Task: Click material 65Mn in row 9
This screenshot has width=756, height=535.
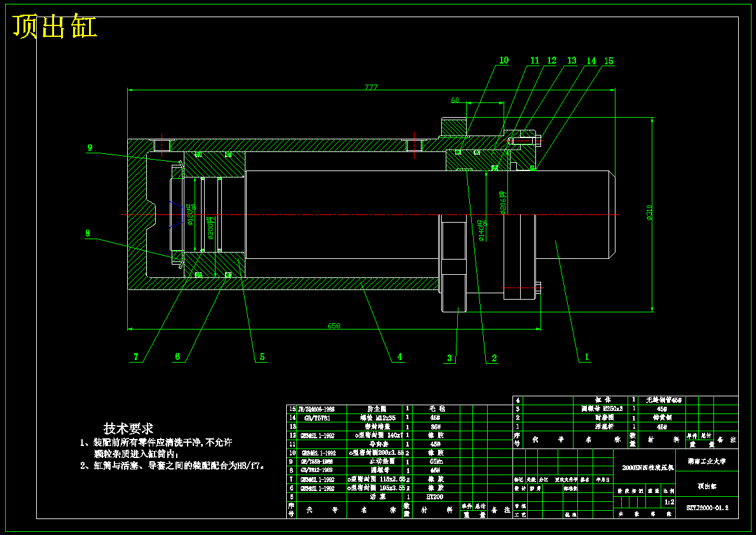Action: click(x=435, y=462)
